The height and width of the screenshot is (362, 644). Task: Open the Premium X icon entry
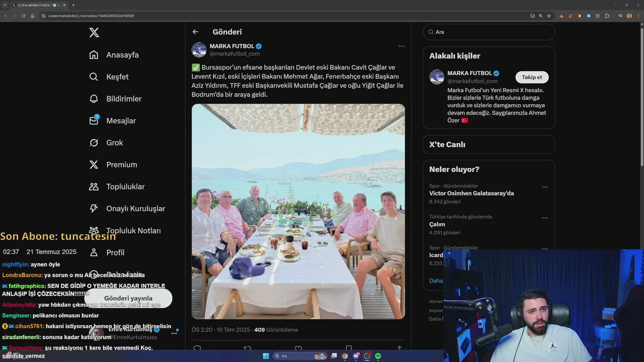point(94,164)
